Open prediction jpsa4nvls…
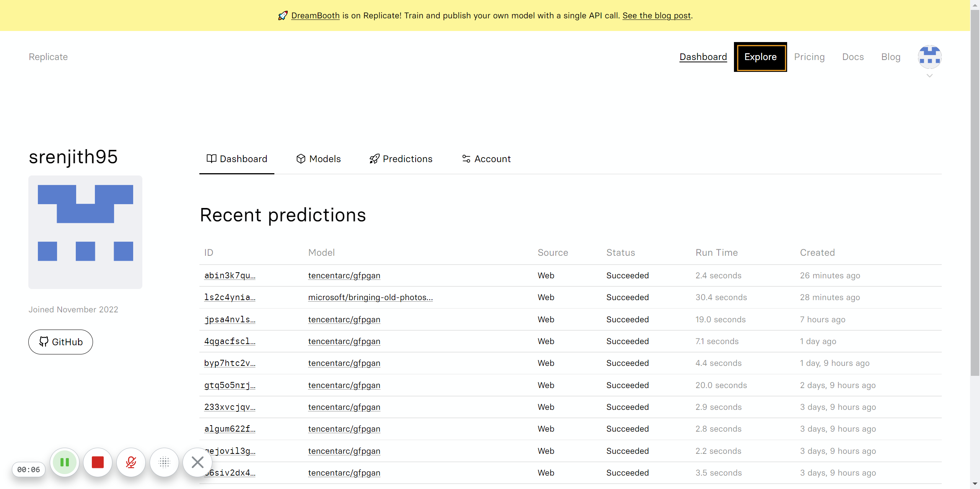Image resolution: width=980 pixels, height=489 pixels. coord(230,319)
